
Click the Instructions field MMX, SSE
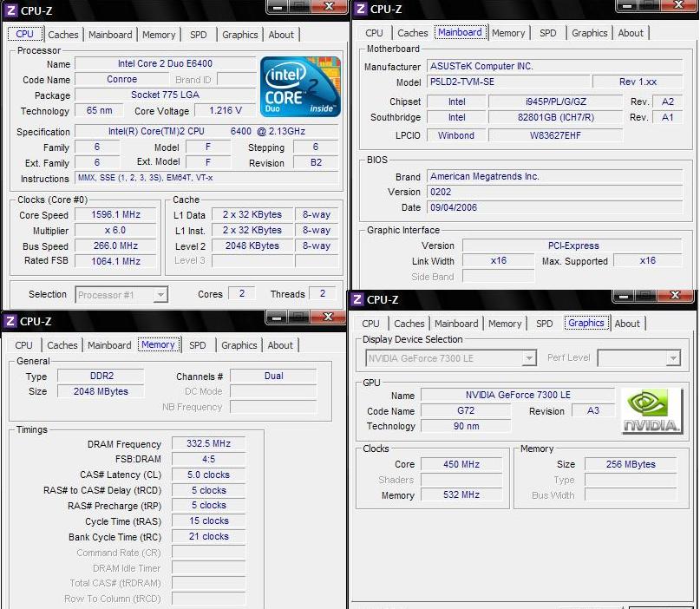coord(206,178)
